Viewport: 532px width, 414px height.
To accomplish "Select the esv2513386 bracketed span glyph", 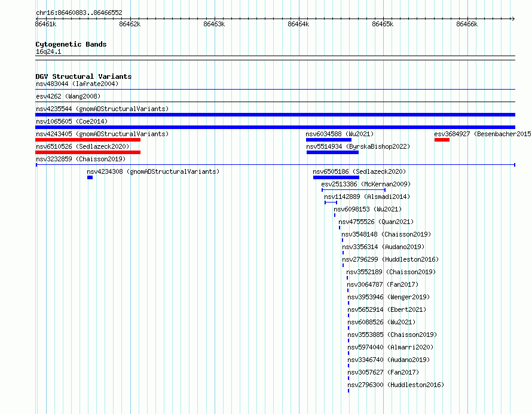I will [x=353, y=190].
